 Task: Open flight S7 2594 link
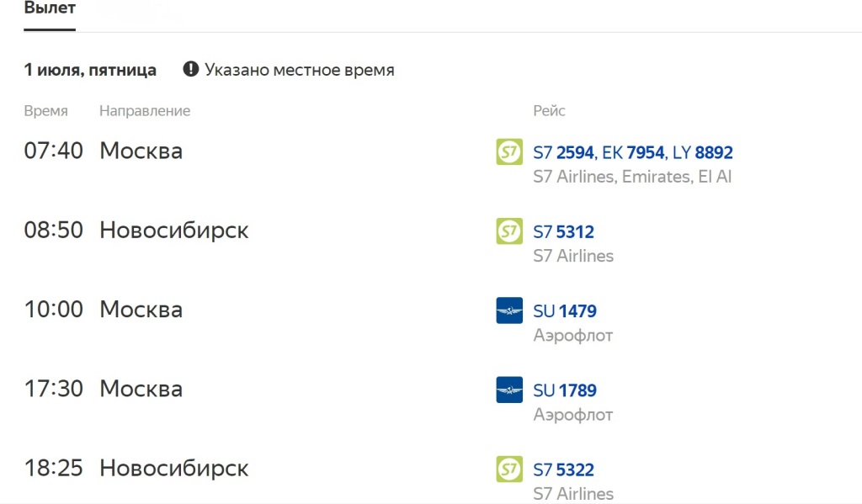tap(564, 153)
